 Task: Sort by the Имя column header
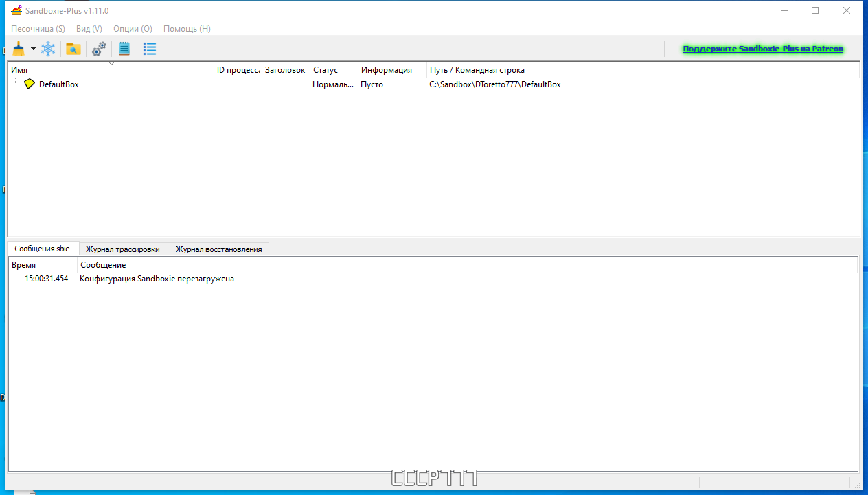tap(111, 70)
